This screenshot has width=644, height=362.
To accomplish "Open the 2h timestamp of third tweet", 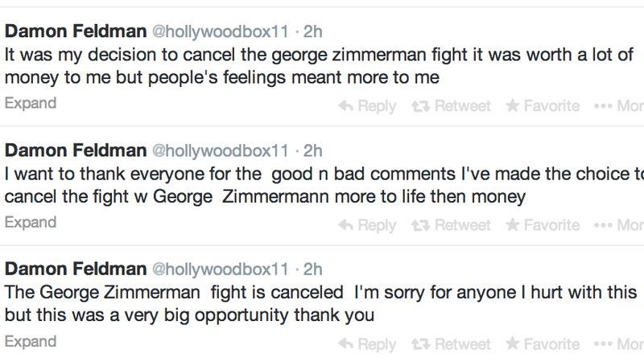I will click(x=312, y=269).
